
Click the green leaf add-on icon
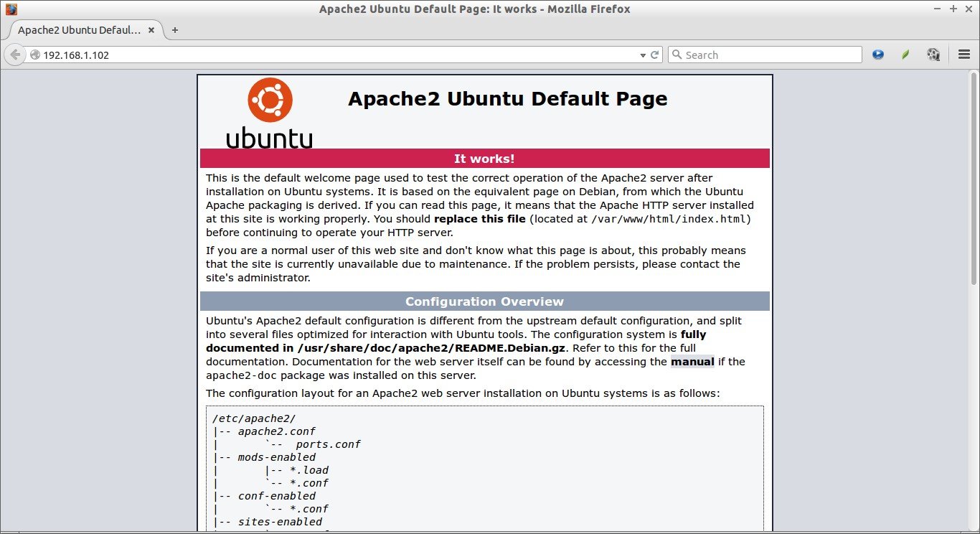905,55
